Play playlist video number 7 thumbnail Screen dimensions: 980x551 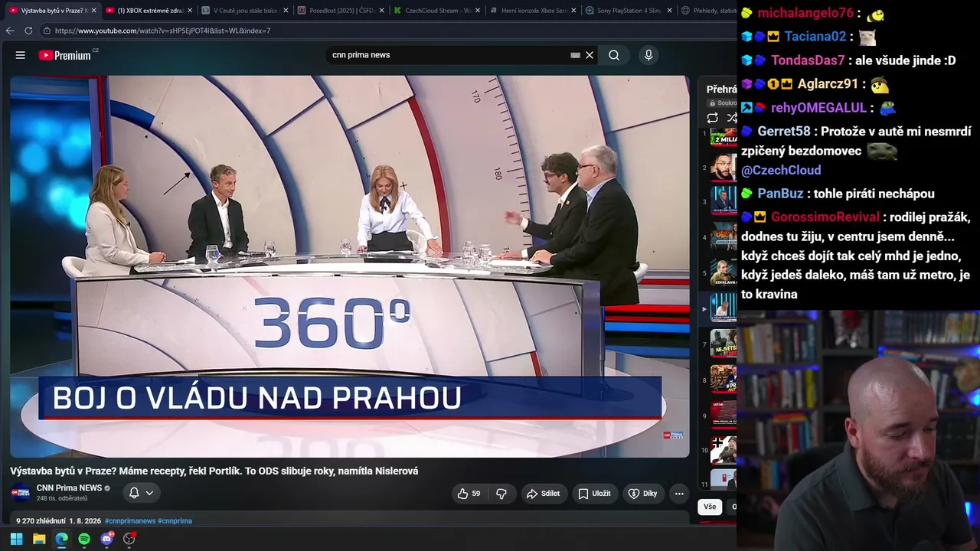724,344
